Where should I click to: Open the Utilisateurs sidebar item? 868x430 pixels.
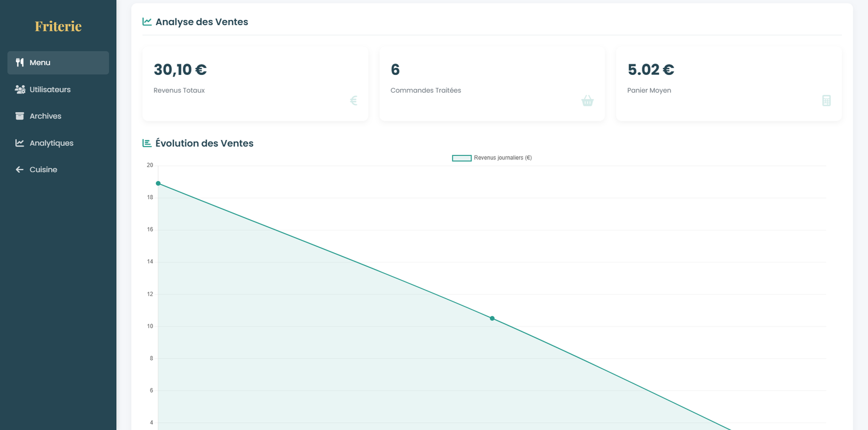point(58,89)
